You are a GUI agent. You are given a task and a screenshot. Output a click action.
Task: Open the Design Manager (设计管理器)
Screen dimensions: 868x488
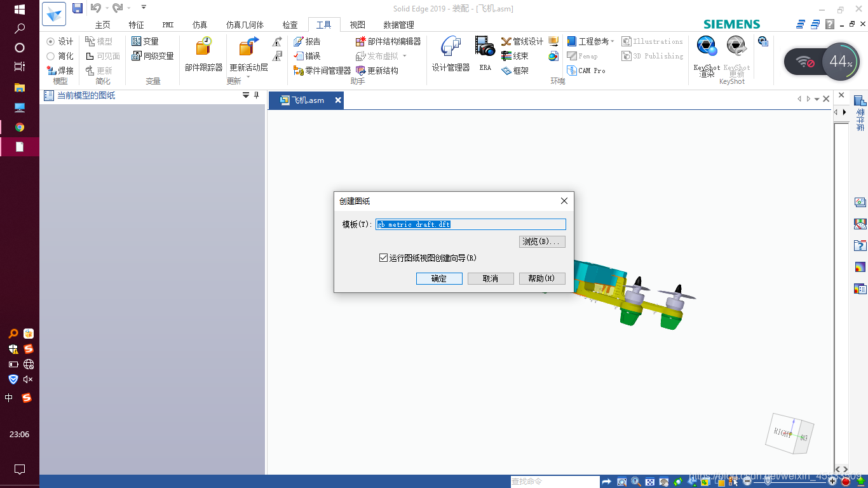click(x=451, y=55)
